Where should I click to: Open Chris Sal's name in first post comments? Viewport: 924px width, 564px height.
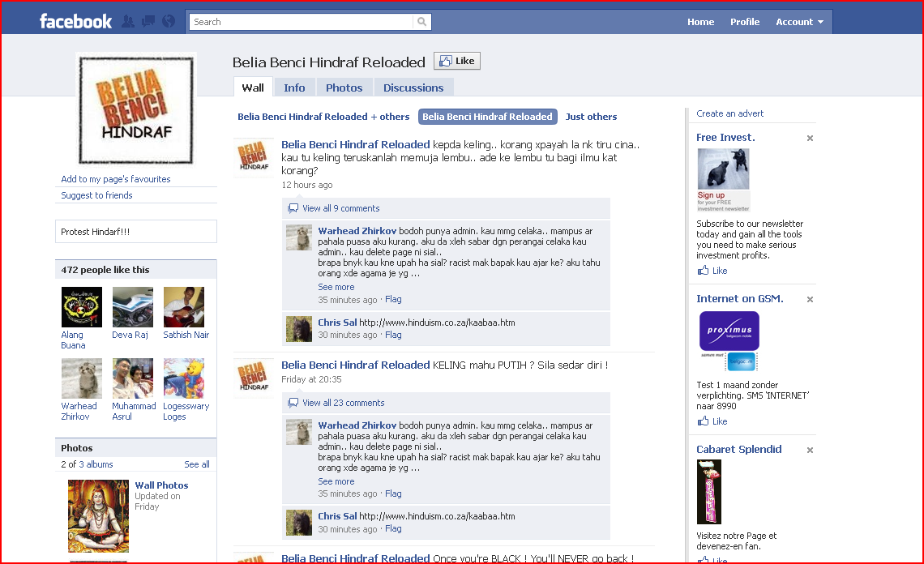[x=338, y=323]
